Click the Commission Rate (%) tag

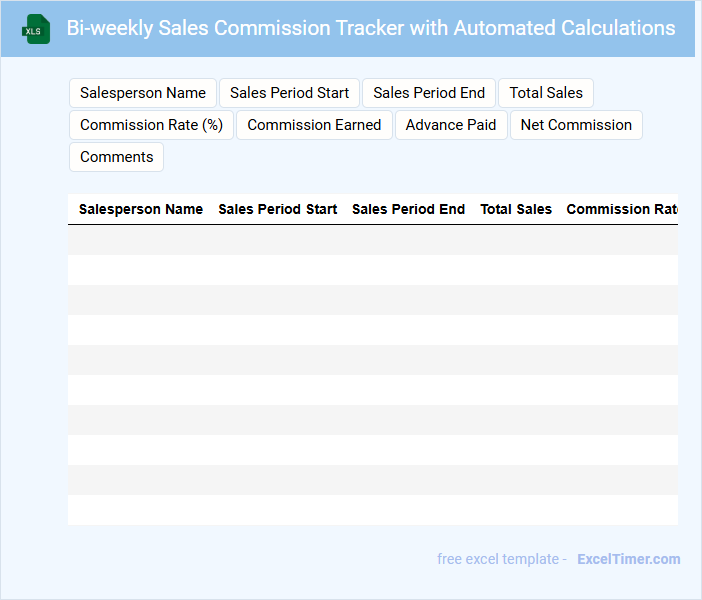tap(151, 125)
